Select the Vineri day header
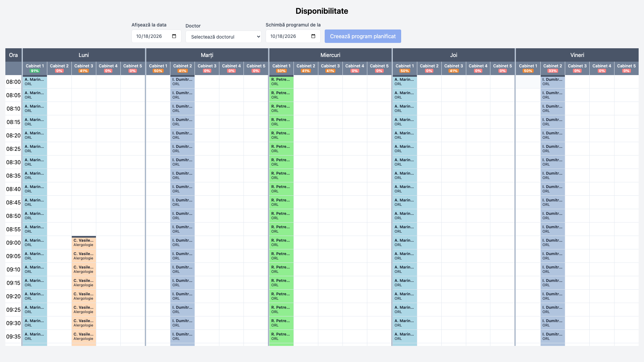Viewport: 644px width, 362px height. (x=577, y=55)
